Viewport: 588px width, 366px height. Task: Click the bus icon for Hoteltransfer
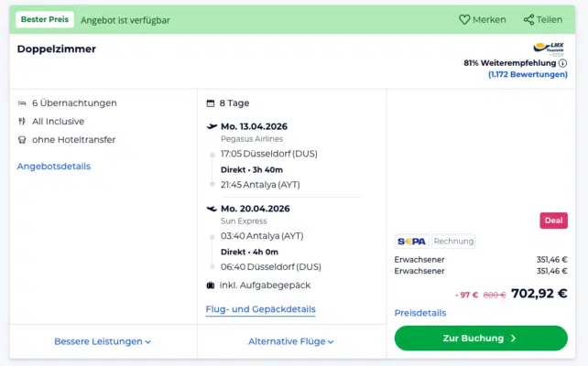[22, 140]
